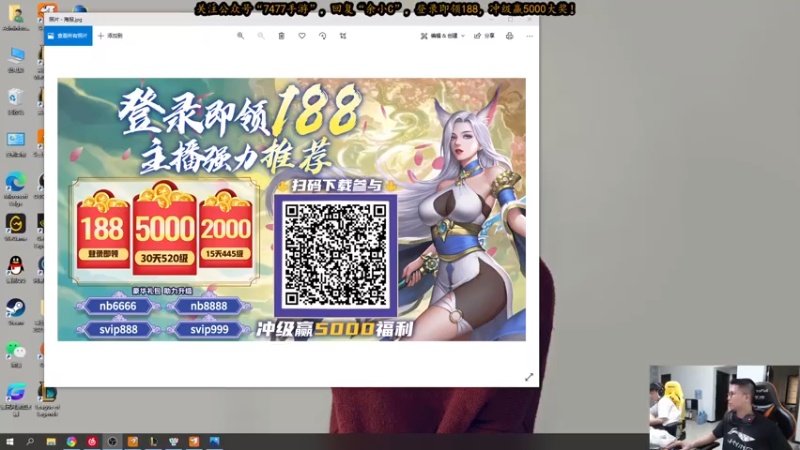
Task: Switch to OBS Studio in taskbar
Action: point(112,441)
